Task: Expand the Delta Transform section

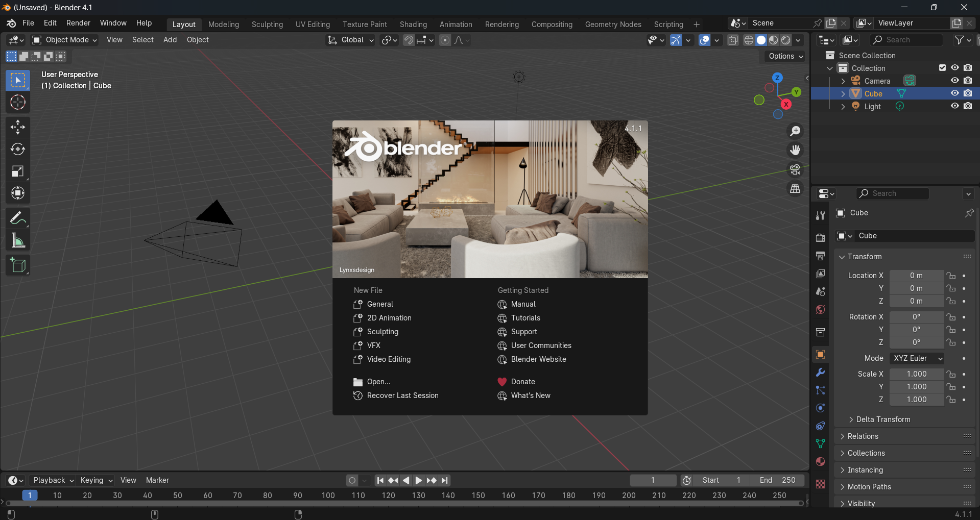Action: click(x=883, y=419)
